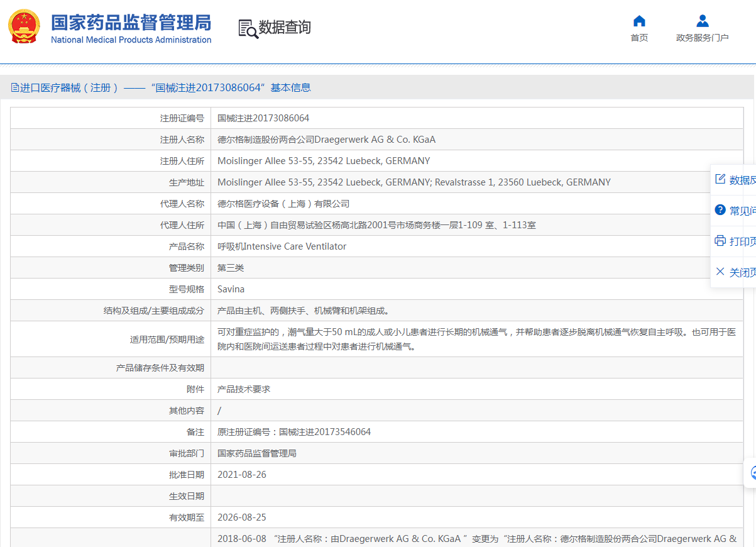Open the 首页 link
The height and width of the screenshot is (547, 756).
click(639, 38)
